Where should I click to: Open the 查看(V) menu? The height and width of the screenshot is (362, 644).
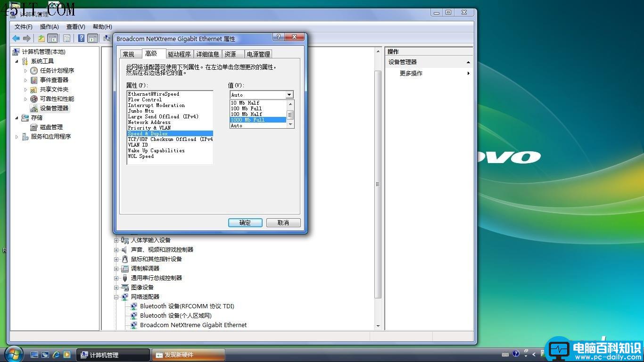(76, 26)
